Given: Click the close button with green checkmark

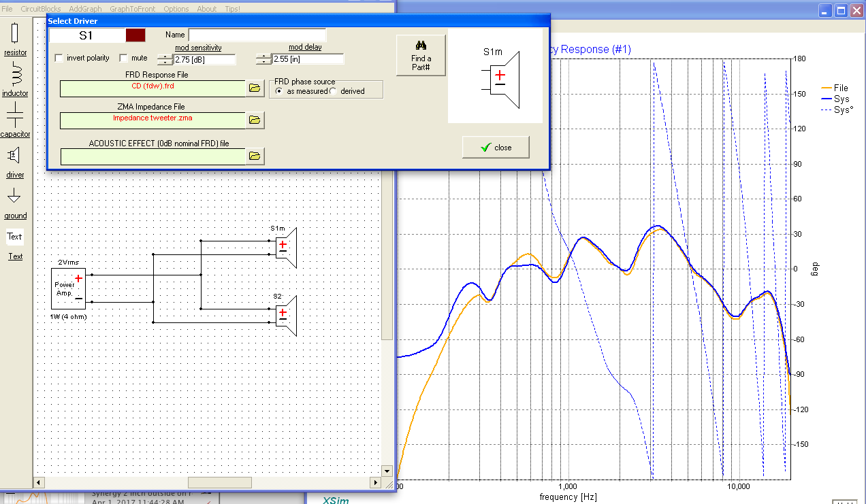Looking at the screenshot, I should pos(496,148).
